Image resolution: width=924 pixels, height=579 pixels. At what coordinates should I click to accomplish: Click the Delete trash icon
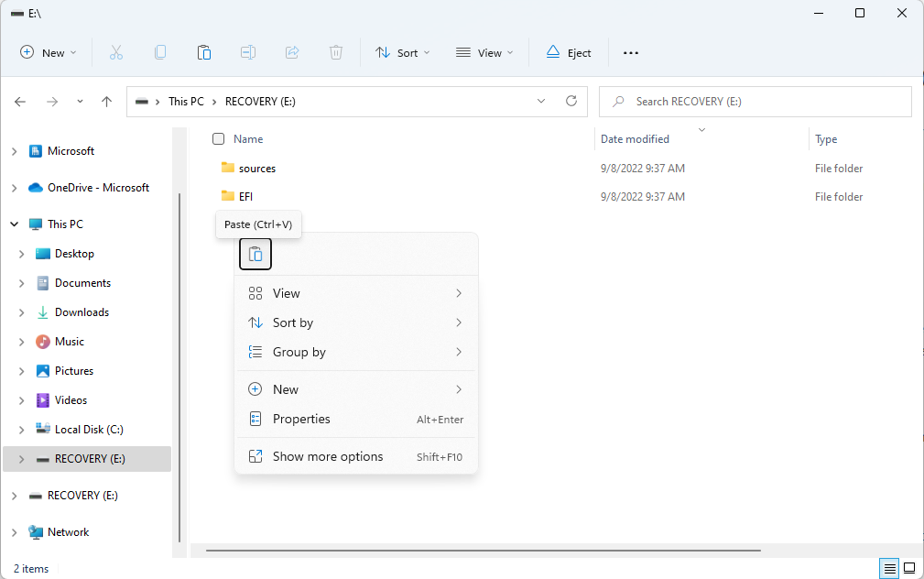click(335, 52)
